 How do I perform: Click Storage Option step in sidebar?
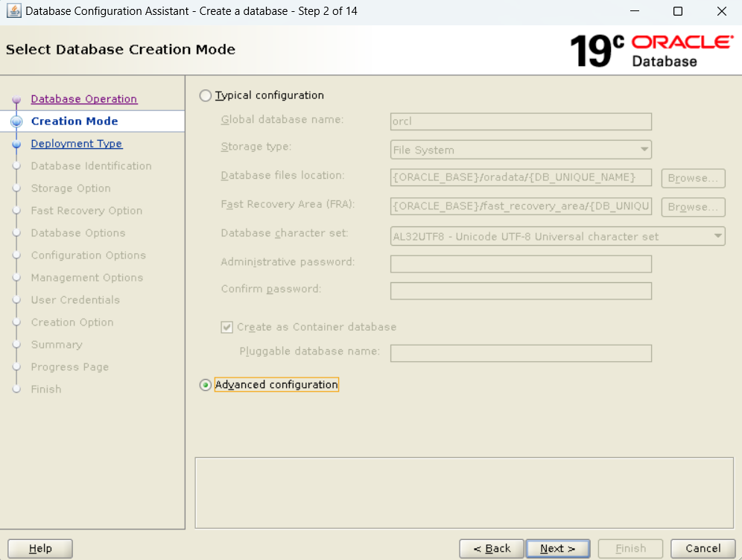[71, 188]
